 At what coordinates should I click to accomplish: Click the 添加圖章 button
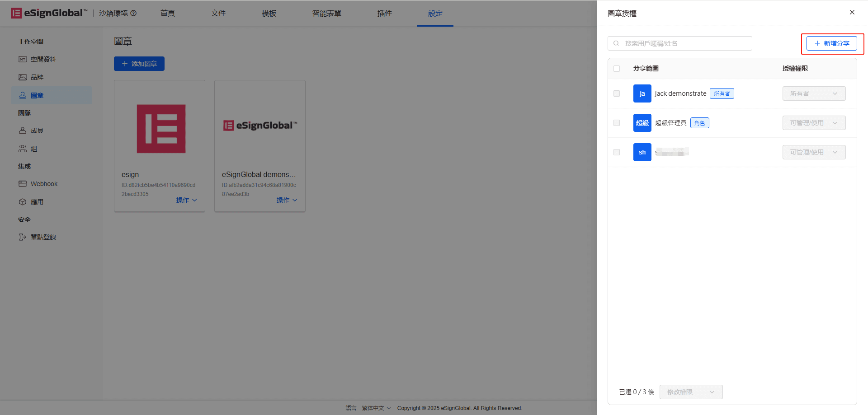pyautogui.click(x=139, y=64)
